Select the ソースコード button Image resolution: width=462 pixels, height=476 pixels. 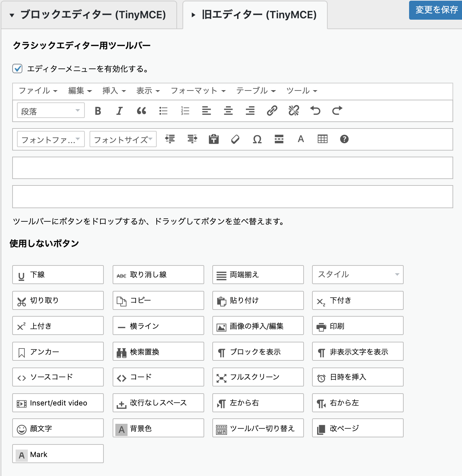(58, 377)
